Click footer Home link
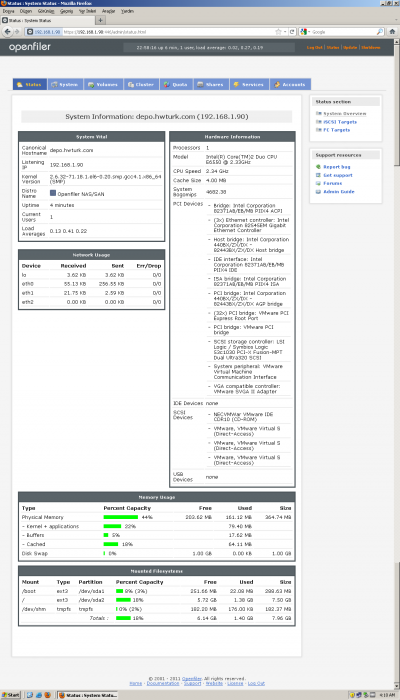 click(136, 683)
